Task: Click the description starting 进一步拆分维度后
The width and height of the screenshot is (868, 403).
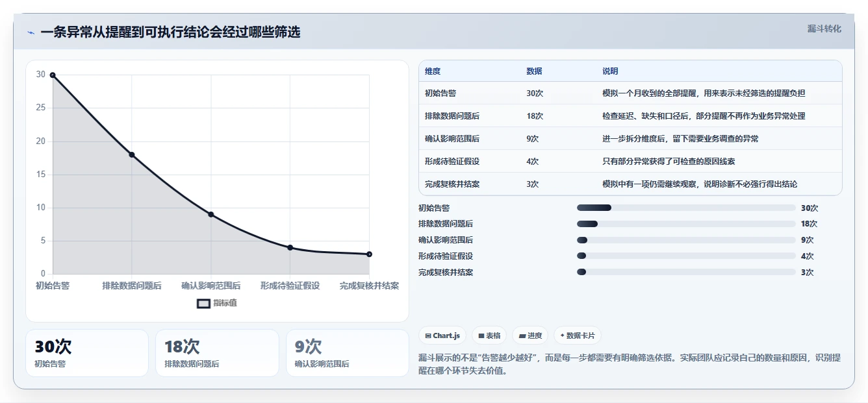Action: 680,139
